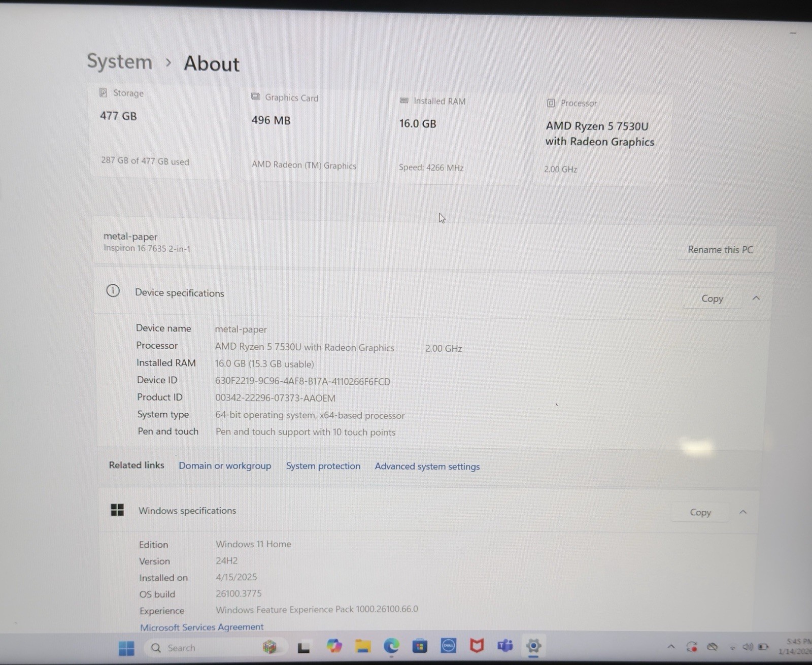This screenshot has width=812, height=665.
Task: Click the 'Inspiron 16 7635 2-in-1' model text
Action: (x=147, y=248)
